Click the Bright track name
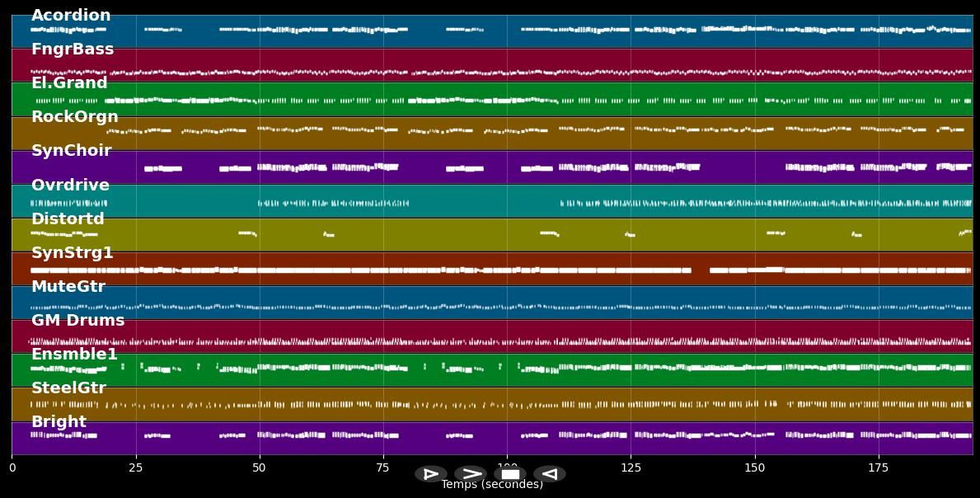Screen dimensions: 980x498 click(59, 422)
